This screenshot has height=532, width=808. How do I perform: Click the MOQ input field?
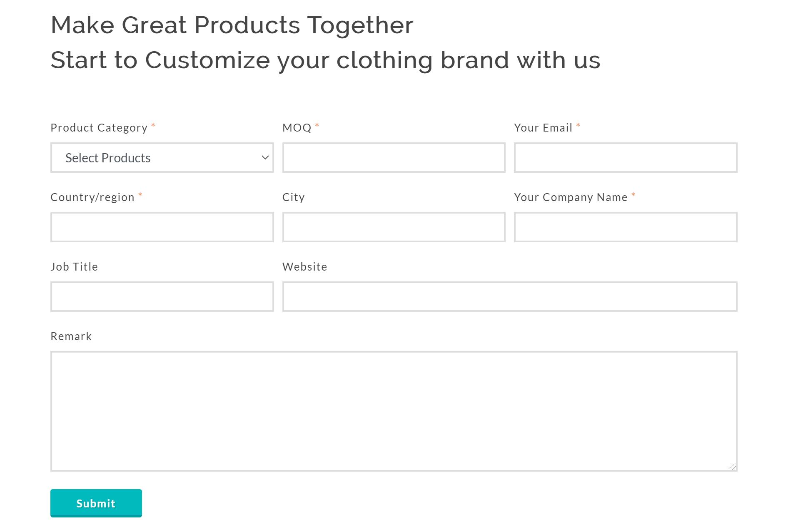(x=394, y=158)
